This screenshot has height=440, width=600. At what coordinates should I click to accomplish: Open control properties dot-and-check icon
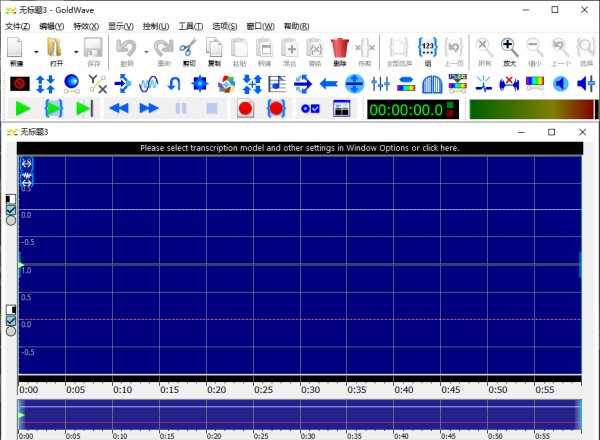coord(310,109)
